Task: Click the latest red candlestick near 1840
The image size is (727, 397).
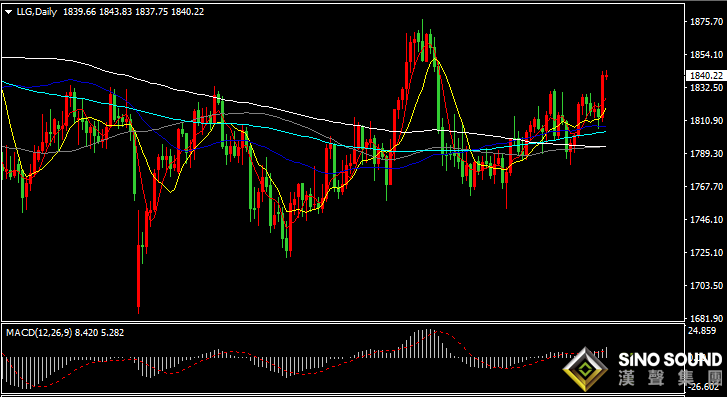Action: 606,77
